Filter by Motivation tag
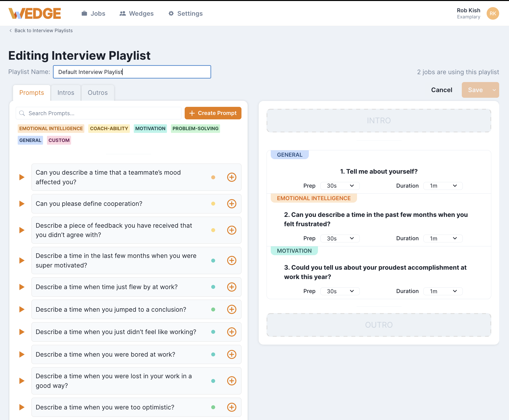 click(150, 128)
